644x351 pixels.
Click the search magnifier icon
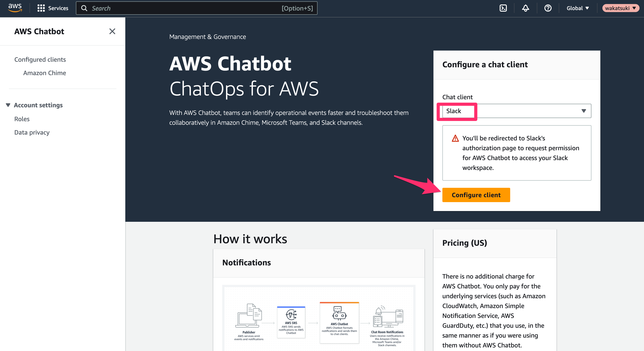pos(85,8)
